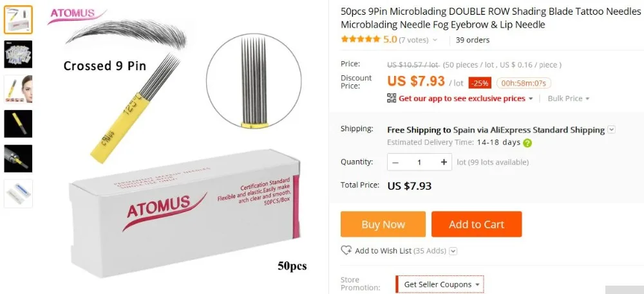The image size is (644, 294).
Task: Click the quantity input field
Action: (x=419, y=162)
